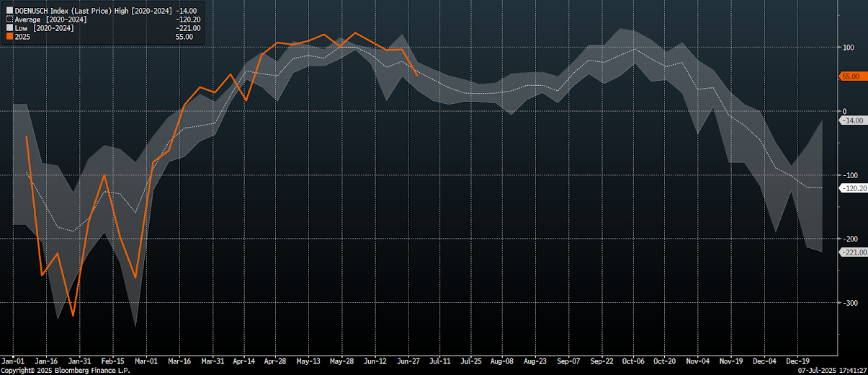Click the Jul-11 date label
Viewport: 868px width, 375px height.
tap(439, 361)
